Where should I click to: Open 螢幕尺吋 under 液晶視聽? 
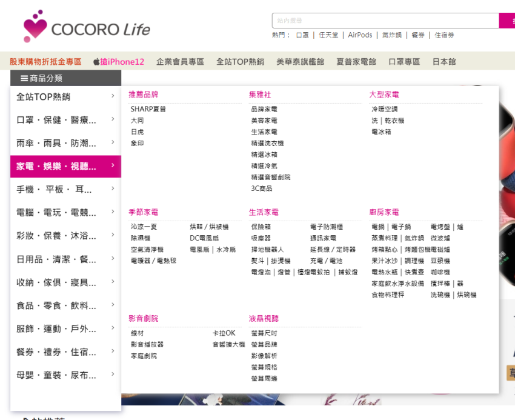click(264, 333)
